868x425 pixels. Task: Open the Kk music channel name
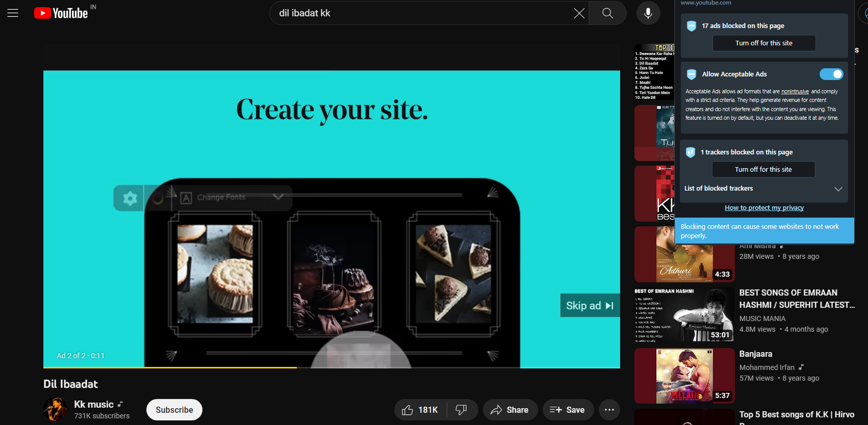pos(94,405)
